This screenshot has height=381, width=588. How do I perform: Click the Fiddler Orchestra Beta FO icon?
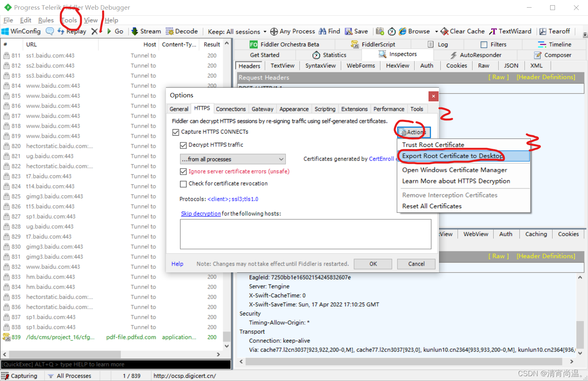pyautogui.click(x=254, y=44)
